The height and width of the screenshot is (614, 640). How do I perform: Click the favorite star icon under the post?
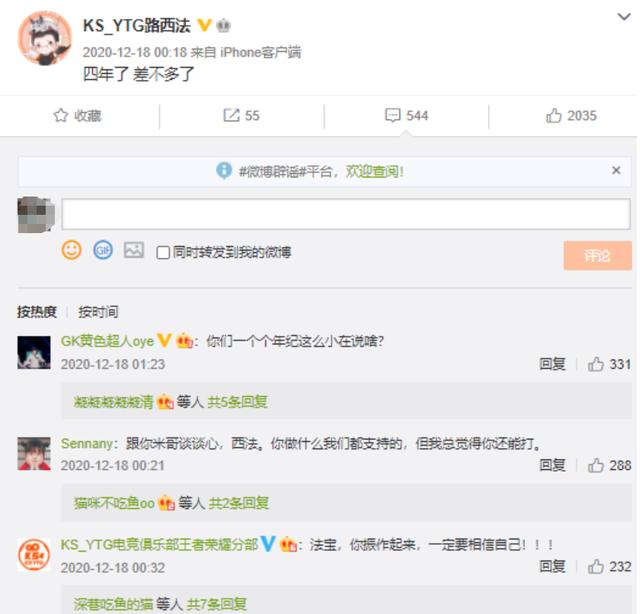tap(61, 116)
